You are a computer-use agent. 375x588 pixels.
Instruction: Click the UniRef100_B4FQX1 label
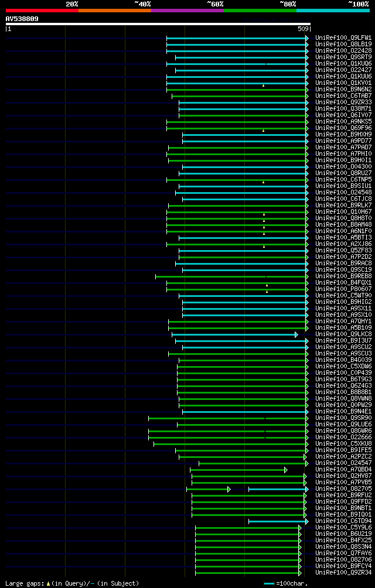(343, 282)
